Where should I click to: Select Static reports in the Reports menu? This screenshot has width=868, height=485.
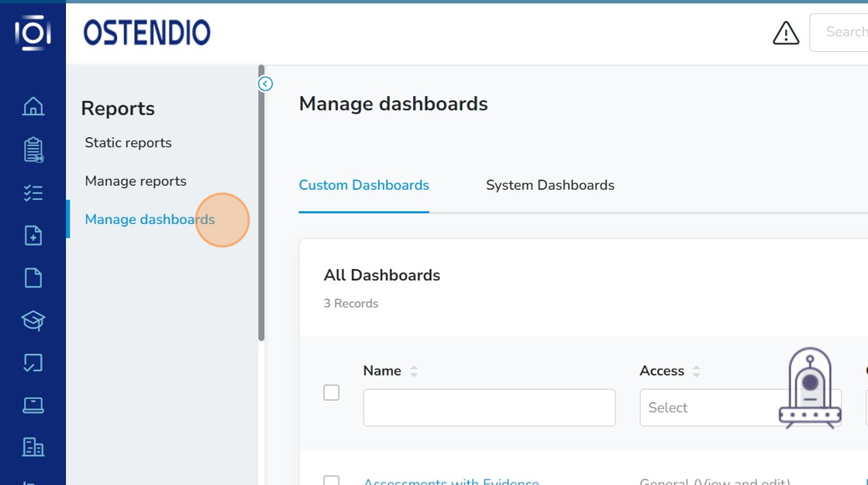click(128, 143)
